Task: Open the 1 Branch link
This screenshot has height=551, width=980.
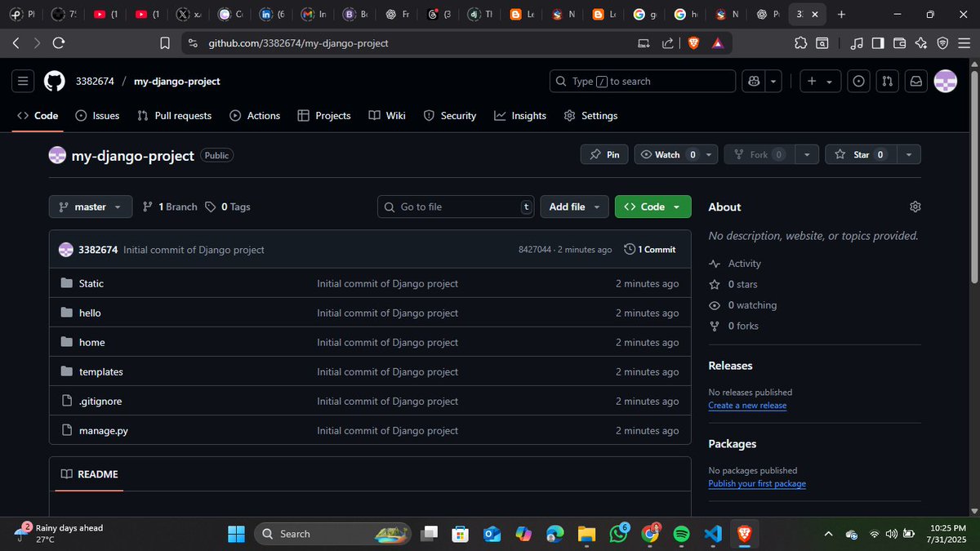Action: click(170, 207)
